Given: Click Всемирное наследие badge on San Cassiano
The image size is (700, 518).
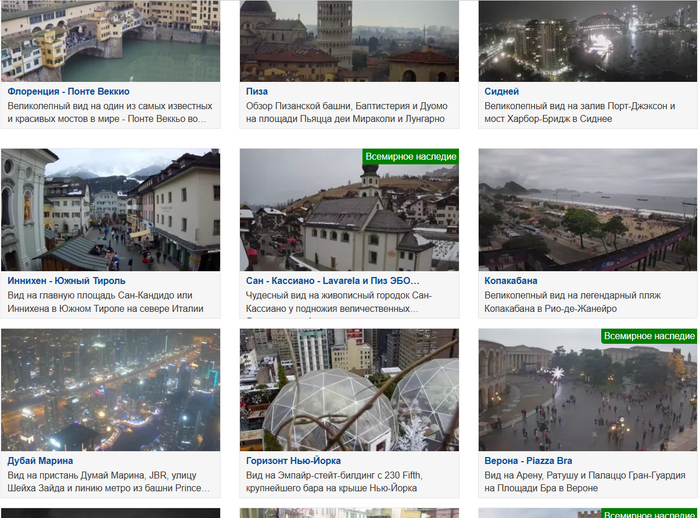Looking at the screenshot, I should coord(411,157).
